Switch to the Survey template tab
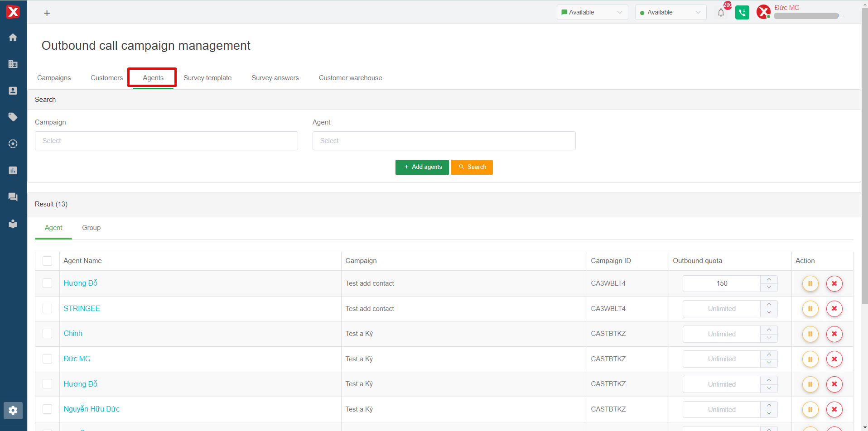868x431 pixels. (x=207, y=78)
